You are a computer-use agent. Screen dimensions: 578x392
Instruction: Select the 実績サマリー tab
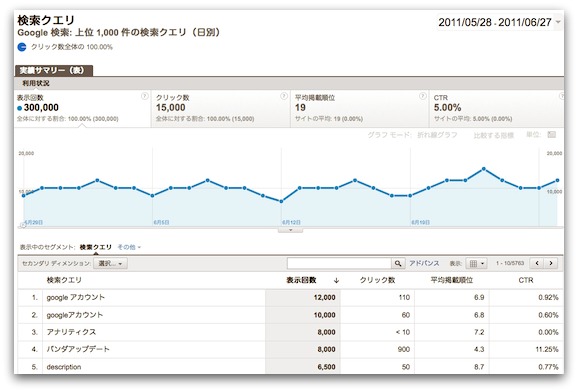(x=54, y=70)
